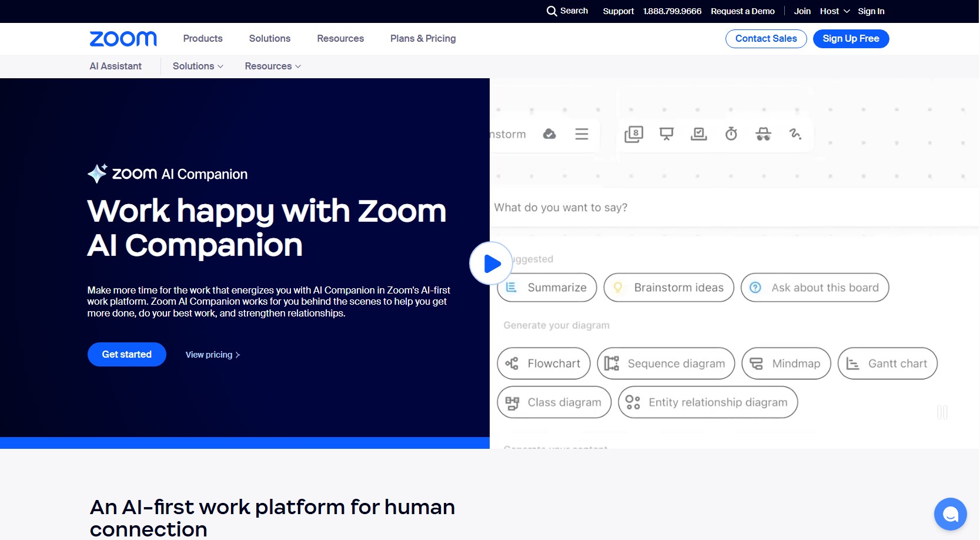Screen dimensions: 980x540
Task: Click the stopwatch timer icon
Action: click(x=731, y=134)
